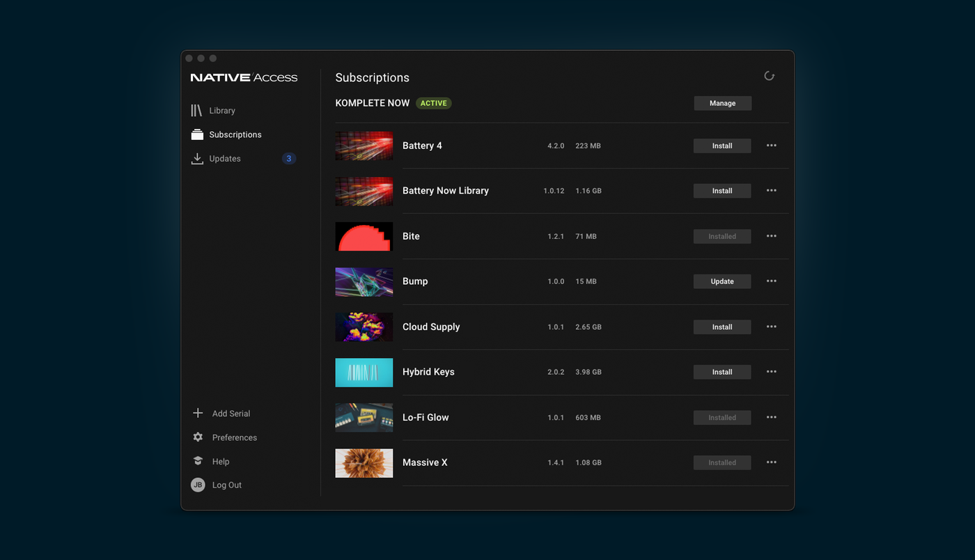
Task: Click the plus icon beside Add Serial
Action: coord(198,413)
